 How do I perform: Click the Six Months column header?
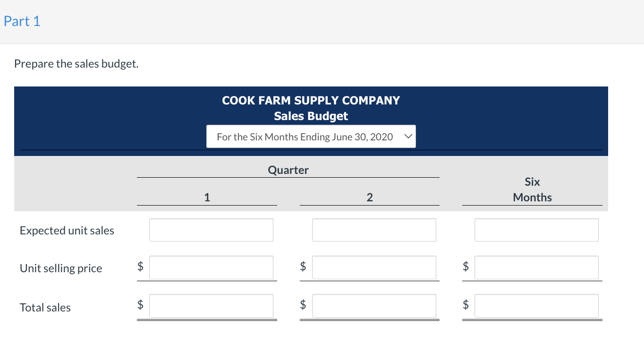pyautogui.click(x=532, y=190)
